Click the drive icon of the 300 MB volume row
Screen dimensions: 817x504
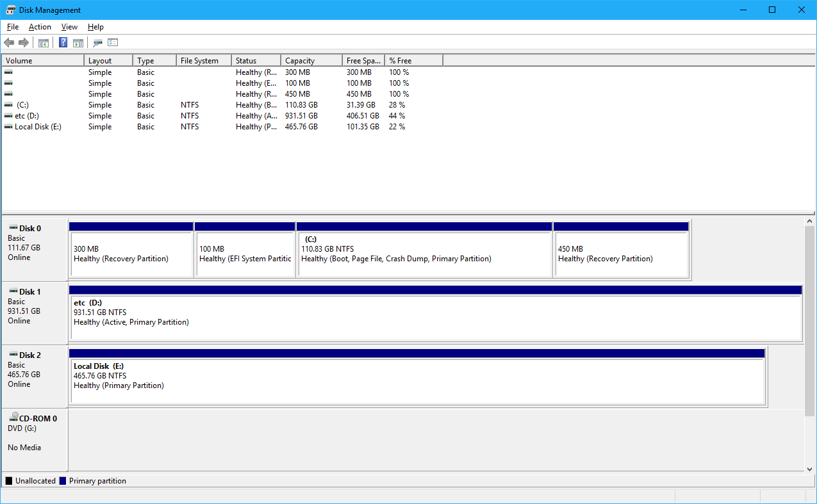8,72
